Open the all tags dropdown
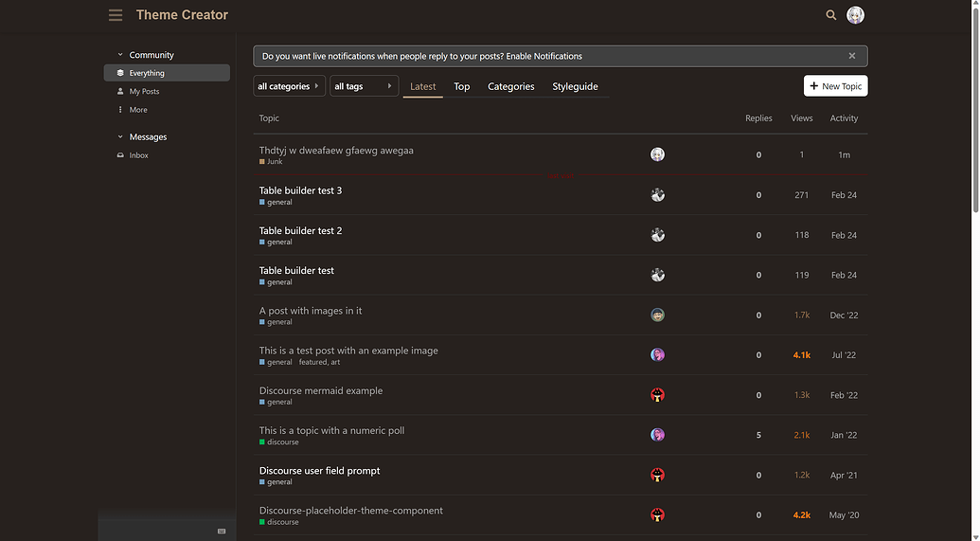Screen dimensions: 980x541 click(x=364, y=86)
